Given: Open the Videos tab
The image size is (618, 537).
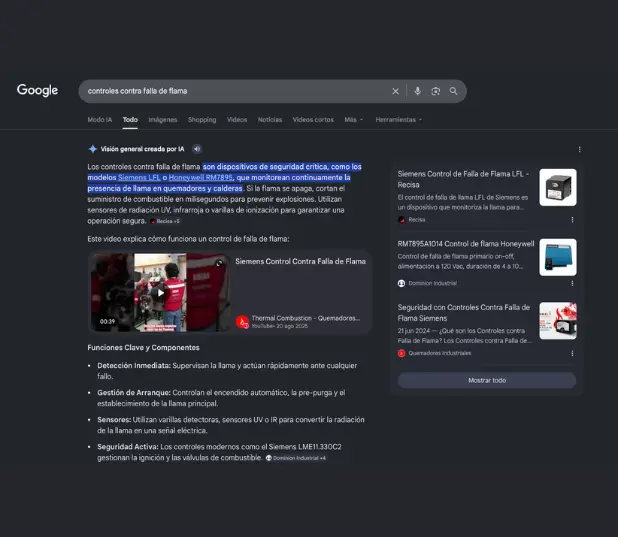Looking at the screenshot, I should [x=237, y=119].
